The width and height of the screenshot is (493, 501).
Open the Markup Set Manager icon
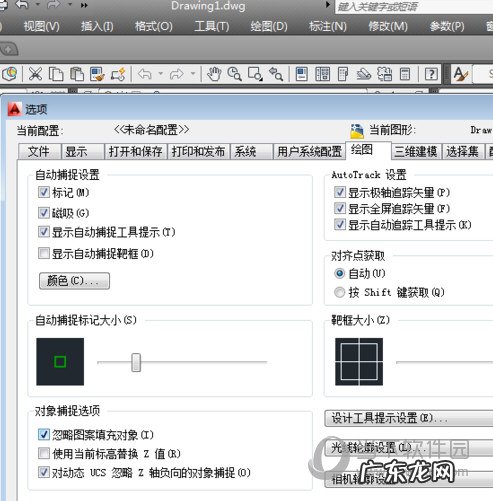point(385,74)
